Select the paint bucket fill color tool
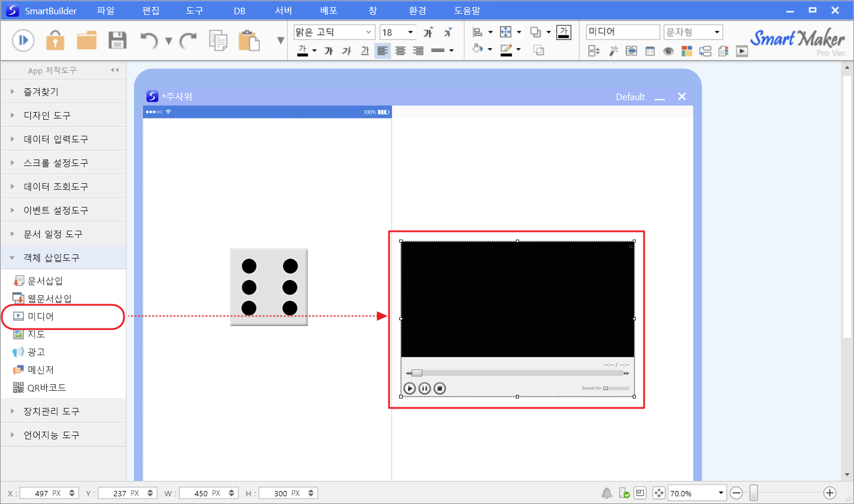 (x=477, y=49)
